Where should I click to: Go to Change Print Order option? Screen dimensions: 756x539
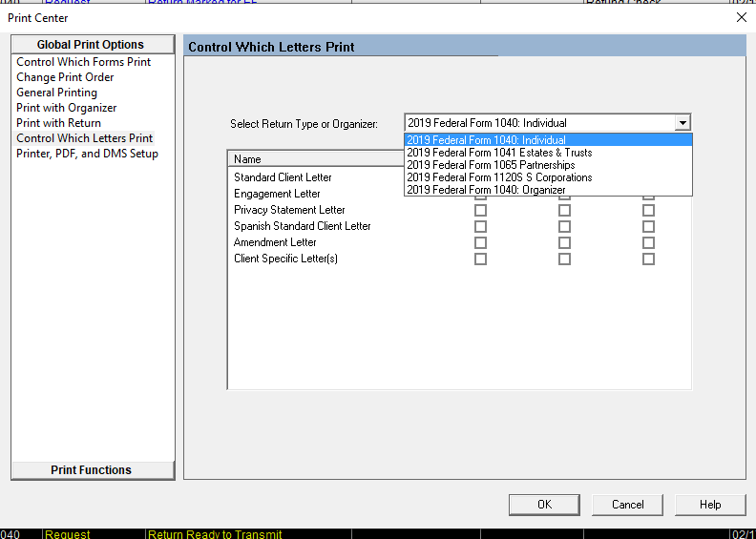[x=65, y=77]
